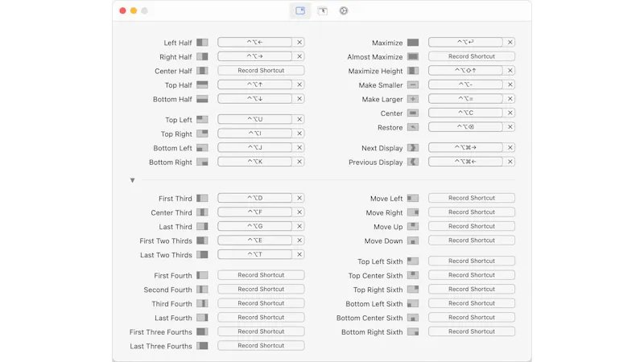Click the Maximize window icon
The height and width of the screenshot is (362, 644).
[413, 43]
